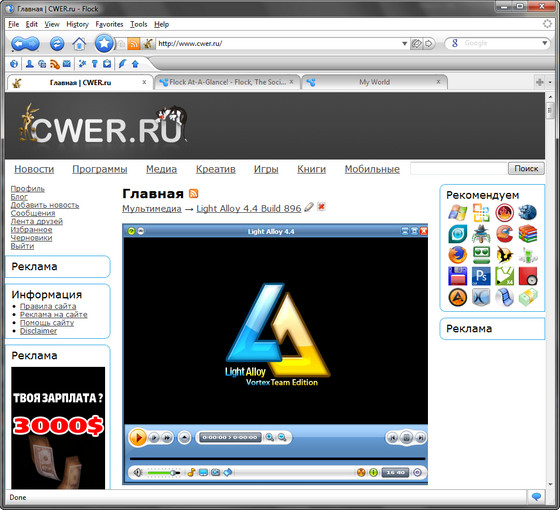Viewport: 560px width, 510px height.
Task: Open the search engine dropdown arrow
Action: point(544,43)
